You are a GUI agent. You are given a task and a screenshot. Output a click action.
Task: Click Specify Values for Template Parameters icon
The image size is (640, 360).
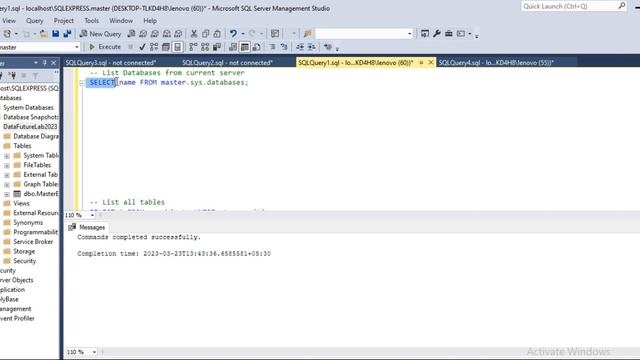[327, 47]
